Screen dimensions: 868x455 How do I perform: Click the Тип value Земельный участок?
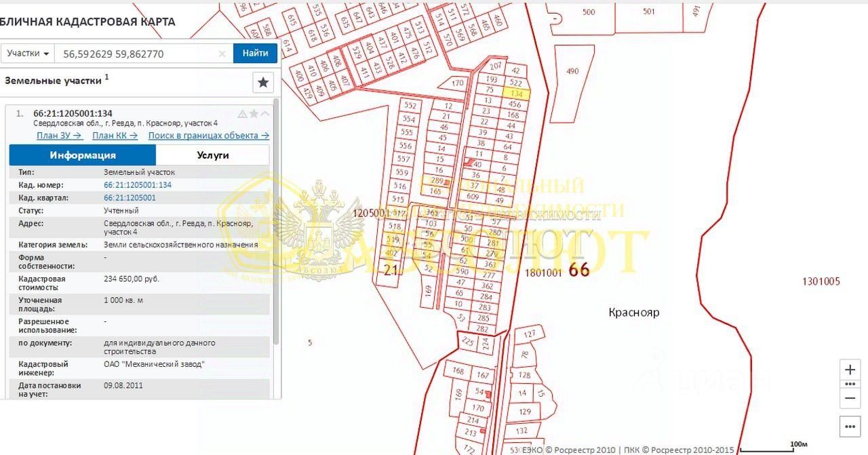pyautogui.click(x=139, y=172)
